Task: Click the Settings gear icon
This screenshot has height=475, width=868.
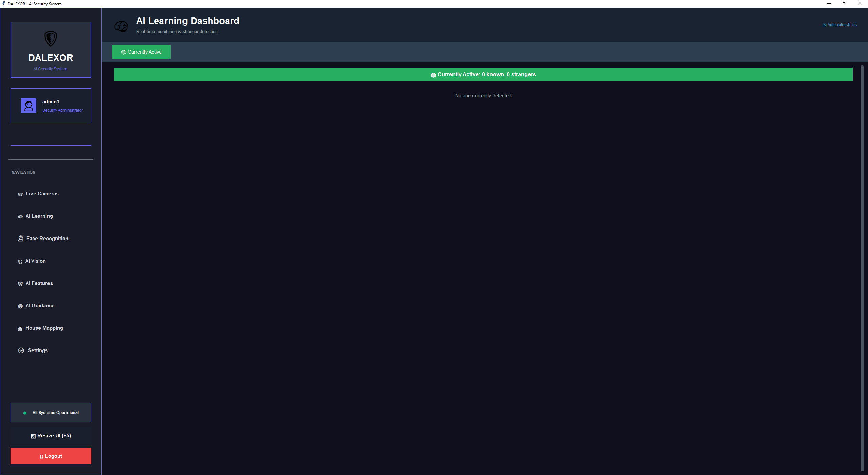Action: pyautogui.click(x=21, y=350)
